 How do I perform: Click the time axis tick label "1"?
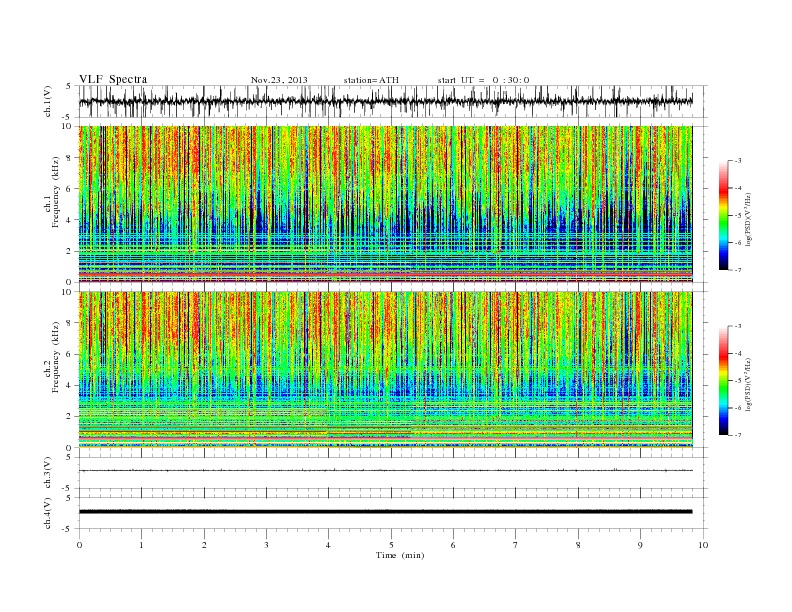point(141,545)
